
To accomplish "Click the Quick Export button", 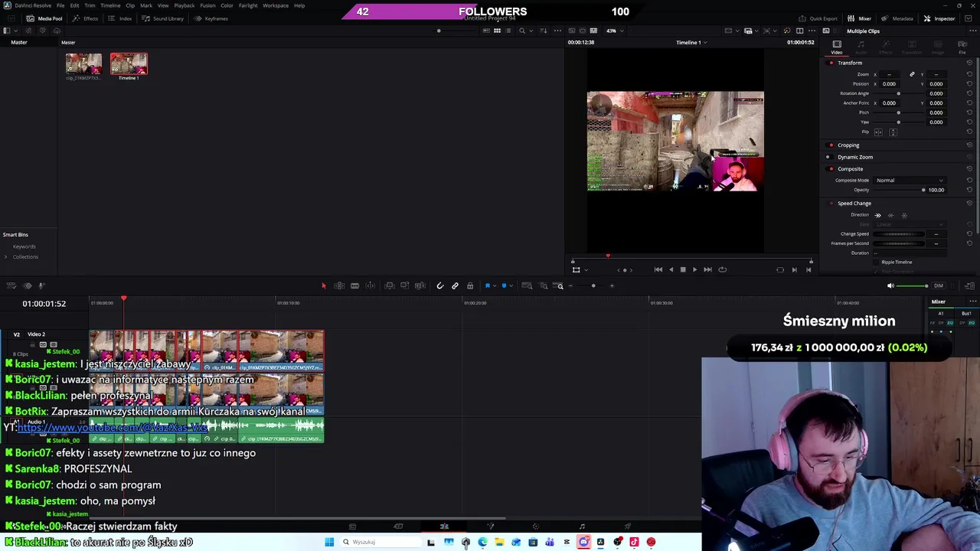I will [x=818, y=18].
